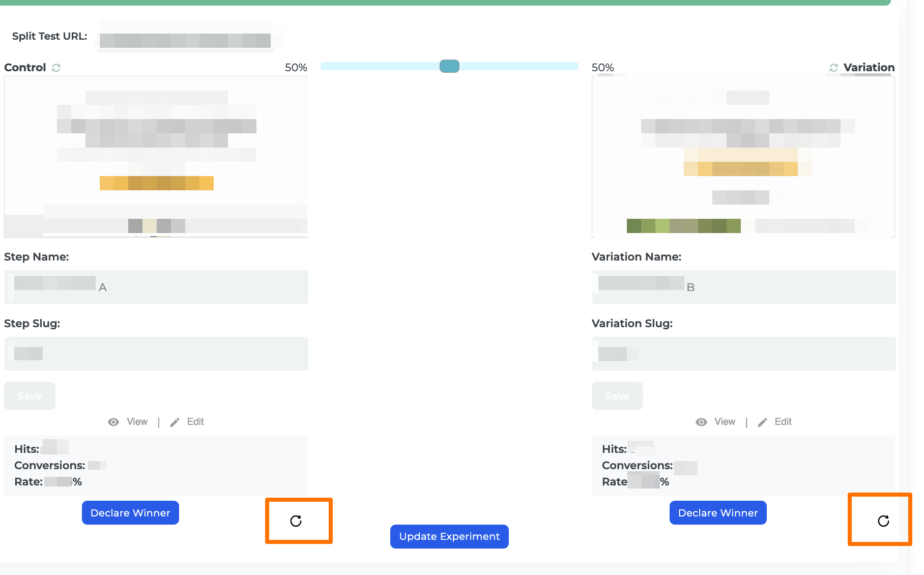Refresh the Variation preview using its refresh icon
Image resolution: width=924 pixels, height=575 pixels.
[834, 67]
